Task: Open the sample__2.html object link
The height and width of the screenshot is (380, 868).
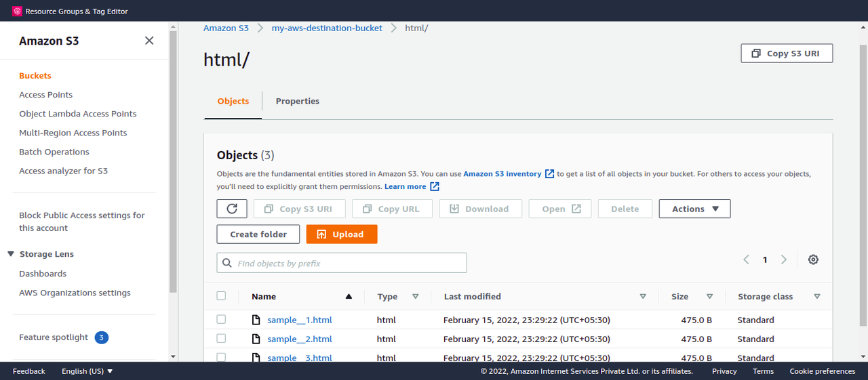Action: 300,339
